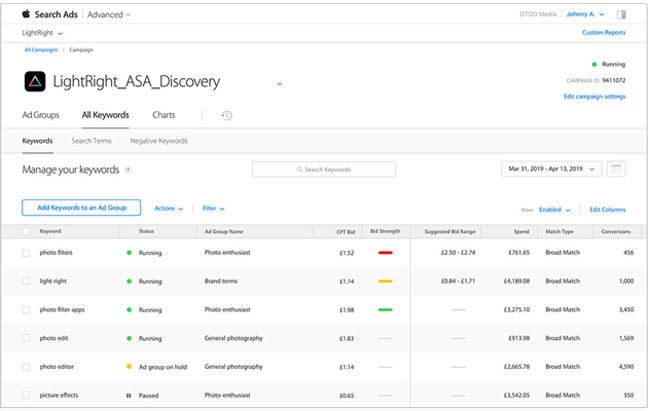
Task: Click the £2.50 - £2.74 suggested bid range
Action: pyautogui.click(x=458, y=253)
